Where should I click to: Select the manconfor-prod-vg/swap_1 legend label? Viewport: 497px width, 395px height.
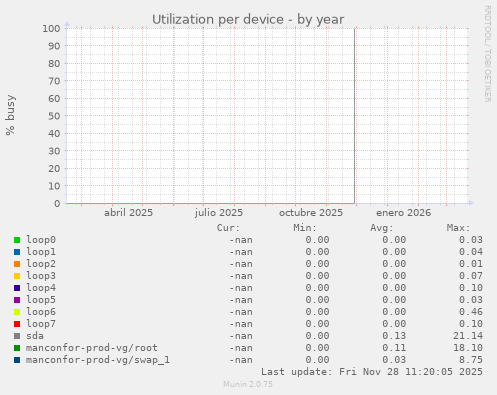[98, 360]
